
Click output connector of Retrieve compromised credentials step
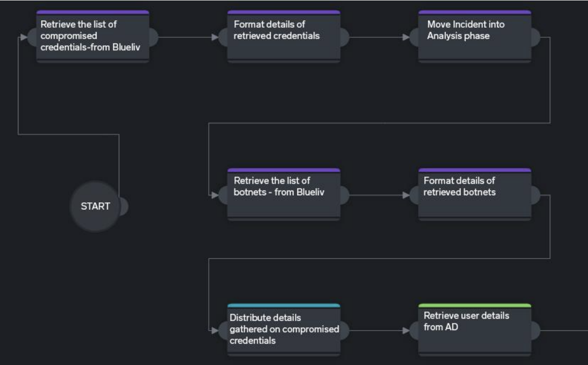click(154, 37)
